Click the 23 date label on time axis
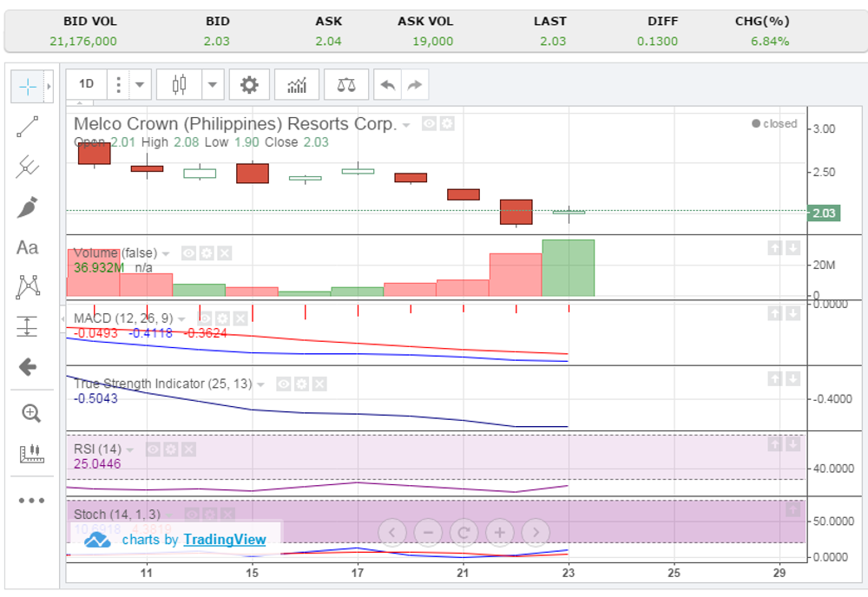 coord(569,574)
